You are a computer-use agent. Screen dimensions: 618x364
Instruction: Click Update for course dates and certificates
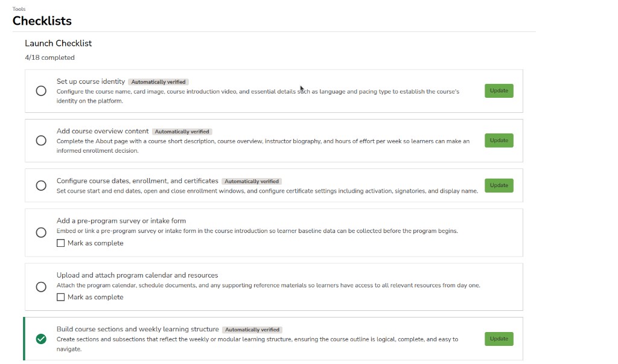(x=499, y=185)
